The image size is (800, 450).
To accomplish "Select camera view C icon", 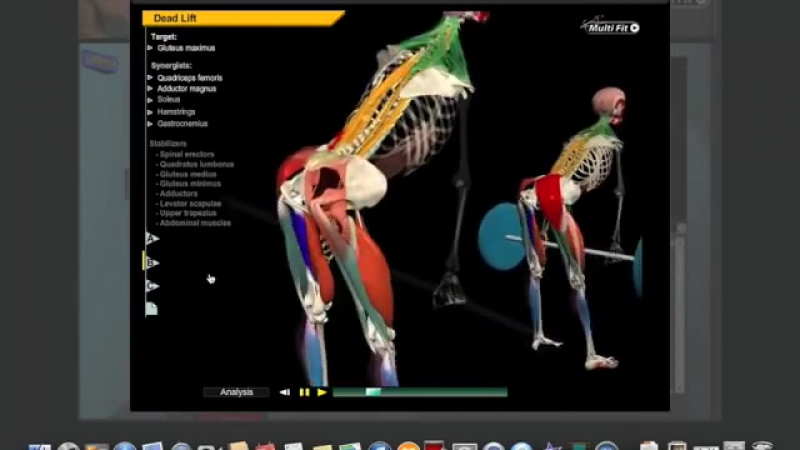I will (151, 286).
